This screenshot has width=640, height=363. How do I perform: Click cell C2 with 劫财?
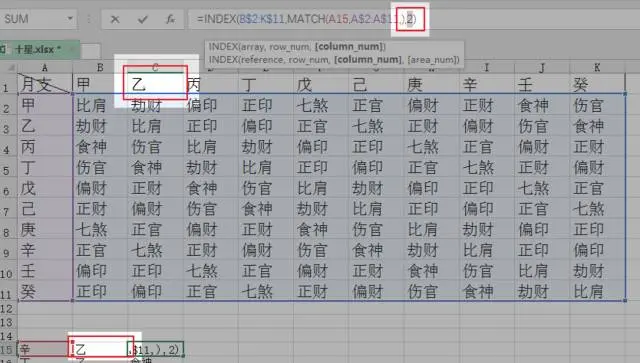click(x=156, y=105)
